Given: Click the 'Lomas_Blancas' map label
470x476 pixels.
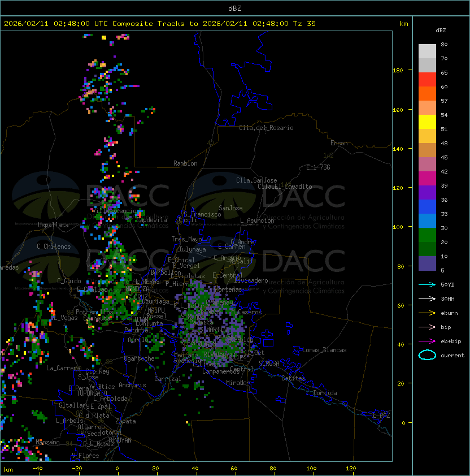Looking at the screenshot, I should point(324,350).
